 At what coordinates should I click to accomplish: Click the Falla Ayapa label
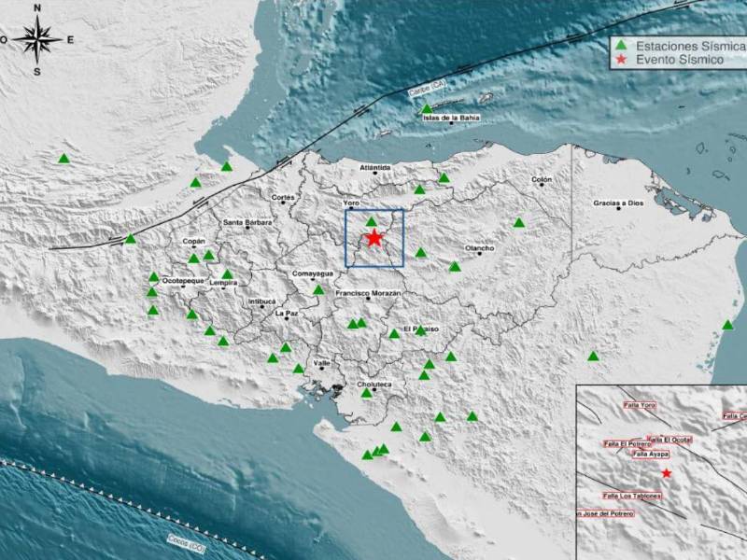[x=650, y=454]
